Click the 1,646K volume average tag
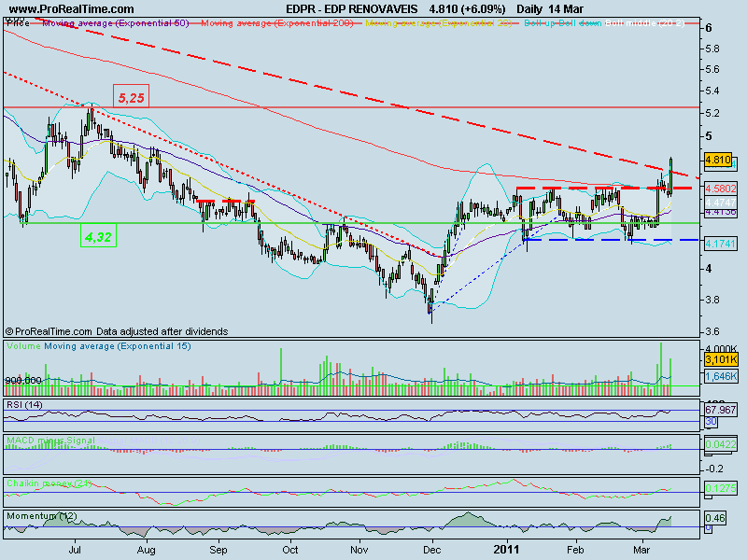 [721, 376]
